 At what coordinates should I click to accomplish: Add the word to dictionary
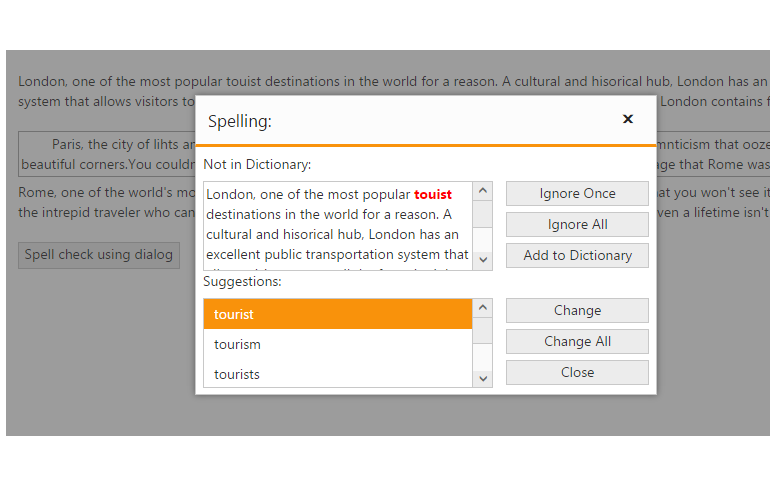(577, 256)
